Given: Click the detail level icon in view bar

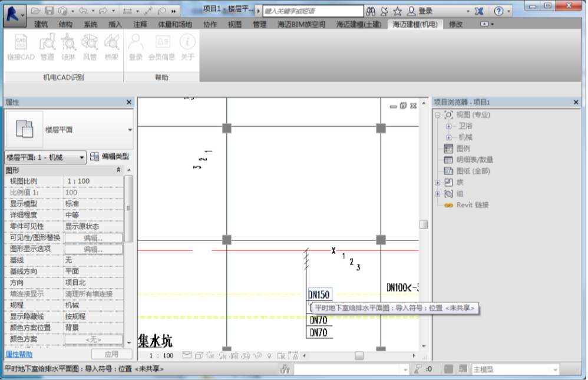Looking at the screenshot, I should click(x=187, y=355).
